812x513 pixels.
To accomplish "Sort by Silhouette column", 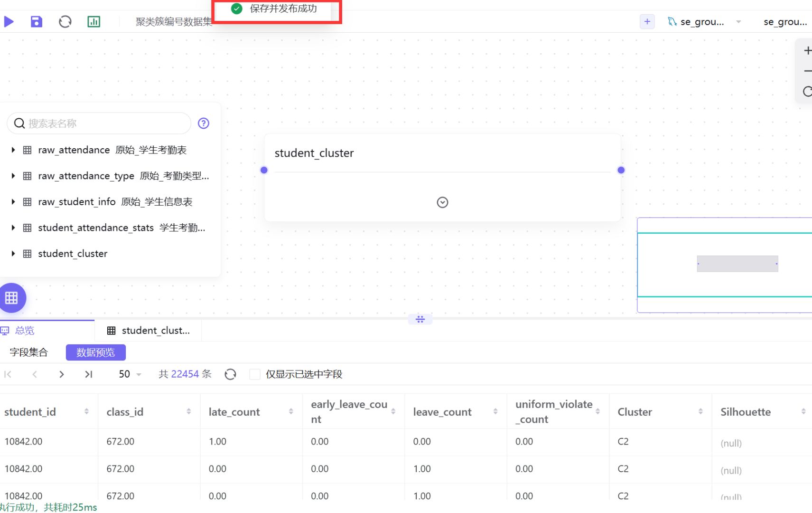I will [803, 411].
